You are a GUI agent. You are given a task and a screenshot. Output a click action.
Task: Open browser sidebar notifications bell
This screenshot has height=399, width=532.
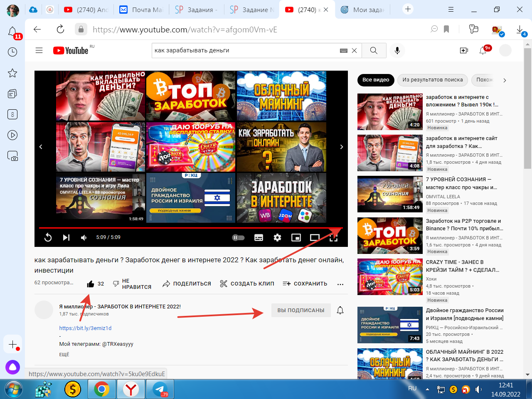point(12,31)
